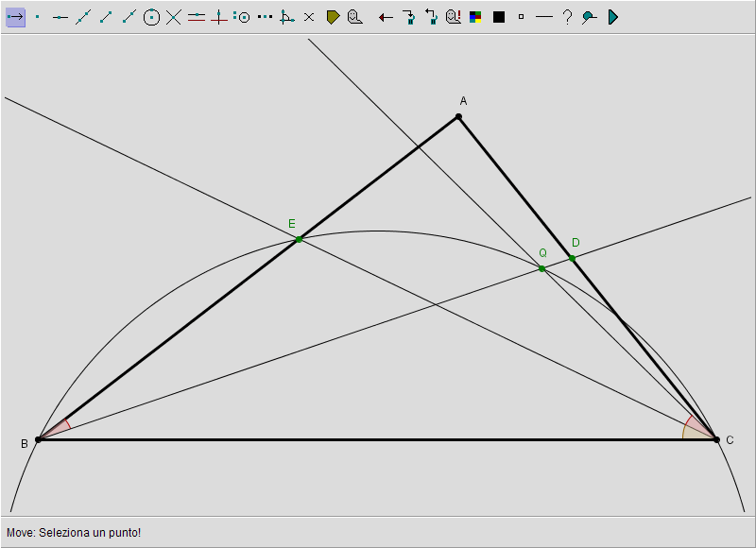
Task: Change the point shape style
Action: click(x=522, y=17)
